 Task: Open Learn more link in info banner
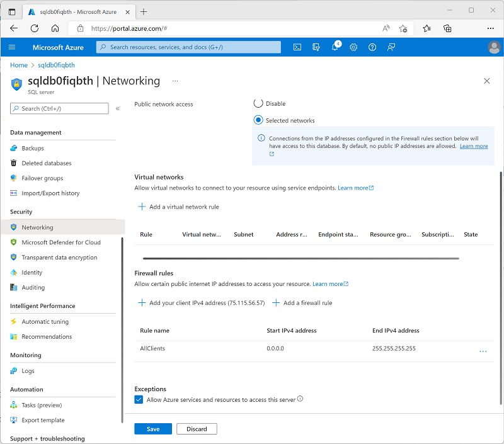(474, 146)
